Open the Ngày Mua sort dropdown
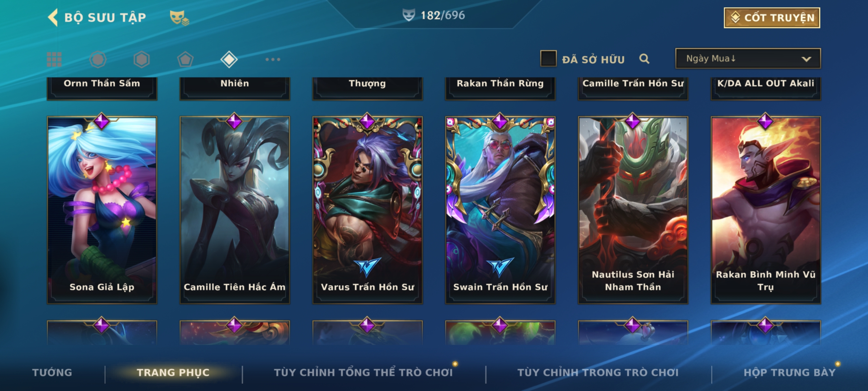 click(x=748, y=58)
